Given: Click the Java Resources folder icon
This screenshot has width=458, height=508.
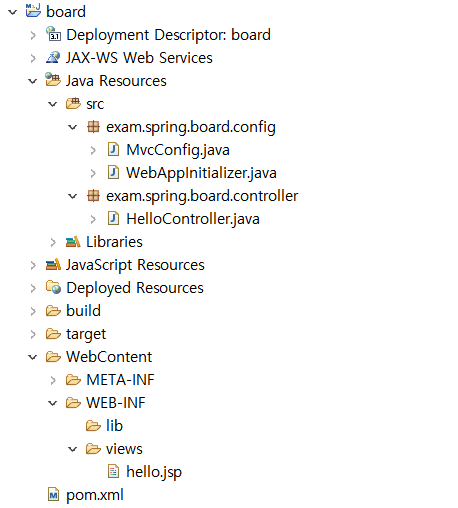Looking at the screenshot, I should coord(53,80).
